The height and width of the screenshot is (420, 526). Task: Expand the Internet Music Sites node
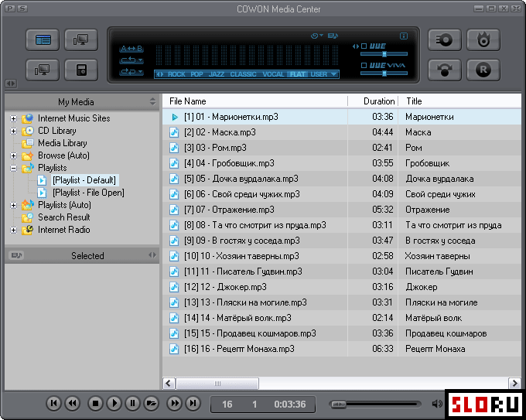pos(13,118)
